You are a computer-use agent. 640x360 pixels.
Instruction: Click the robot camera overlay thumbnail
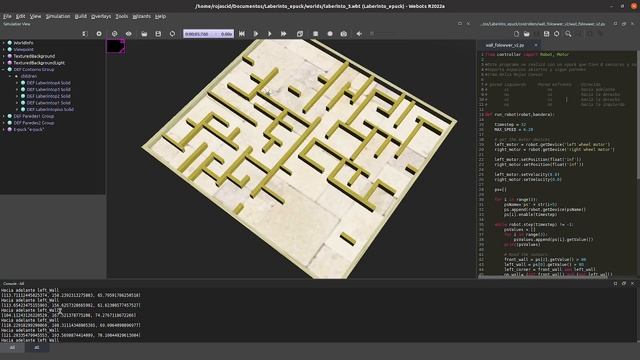click(x=116, y=46)
